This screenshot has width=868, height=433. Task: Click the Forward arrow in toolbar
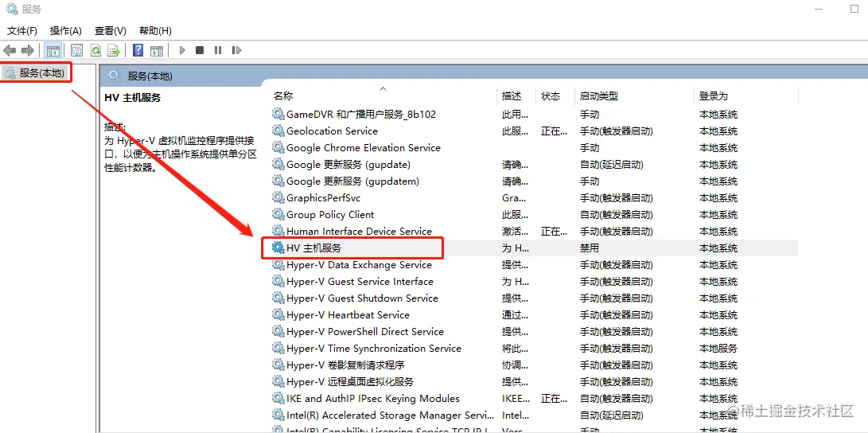pyautogui.click(x=28, y=50)
